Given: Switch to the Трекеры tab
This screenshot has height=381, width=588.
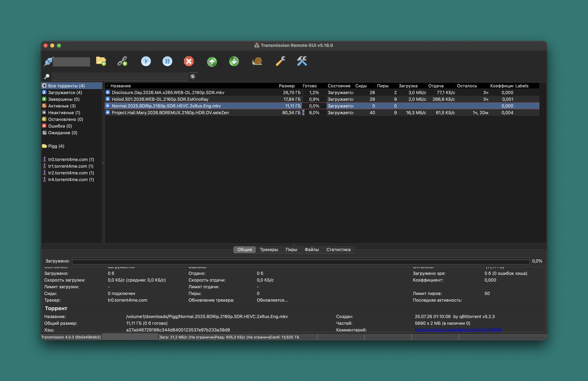Looking at the screenshot, I should pos(269,249).
